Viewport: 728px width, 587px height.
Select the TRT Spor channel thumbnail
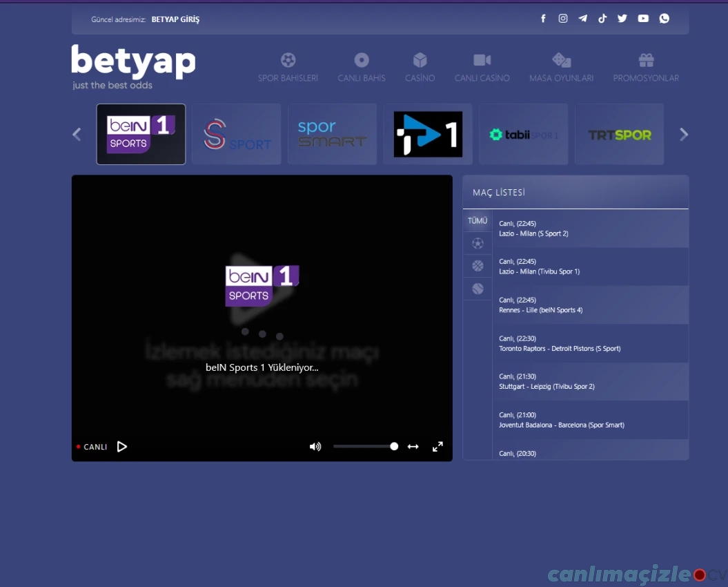click(619, 134)
